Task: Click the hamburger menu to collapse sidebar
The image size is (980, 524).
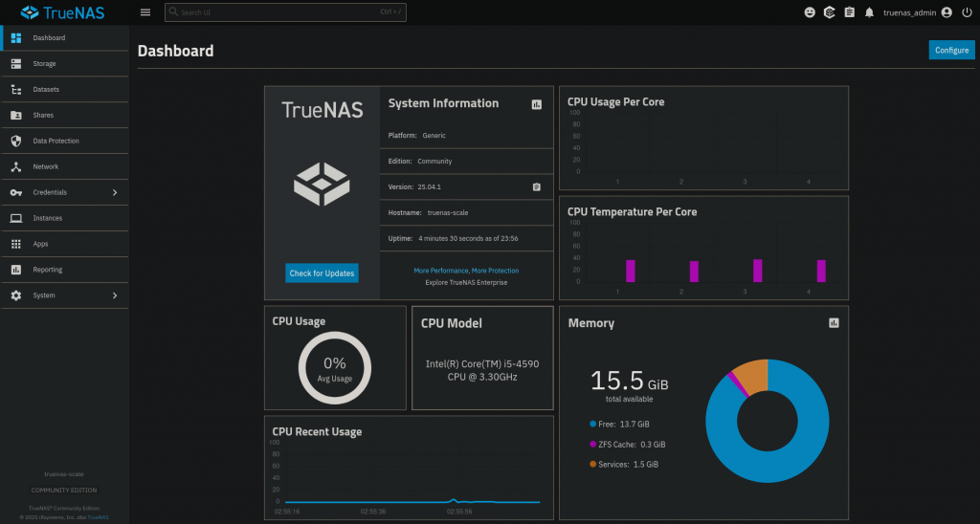Action: pyautogui.click(x=145, y=12)
